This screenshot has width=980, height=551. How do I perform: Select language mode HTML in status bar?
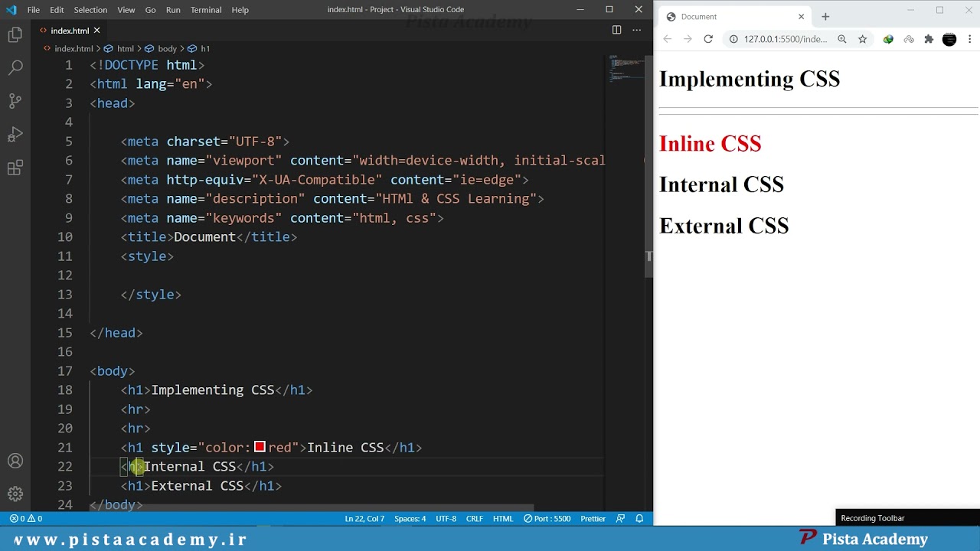(x=503, y=519)
